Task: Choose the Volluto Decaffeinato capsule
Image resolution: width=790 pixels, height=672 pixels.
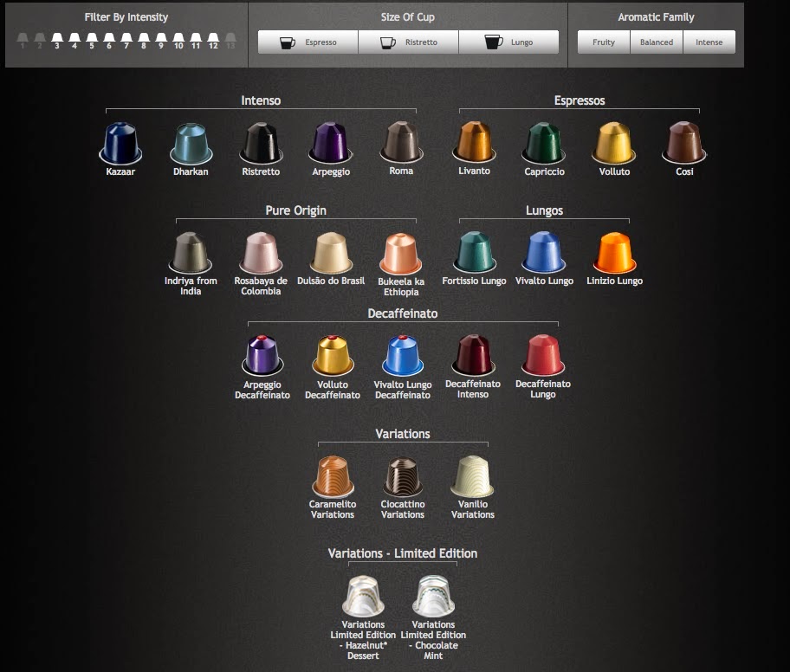Action: pyautogui.click(x=333, y=356)
